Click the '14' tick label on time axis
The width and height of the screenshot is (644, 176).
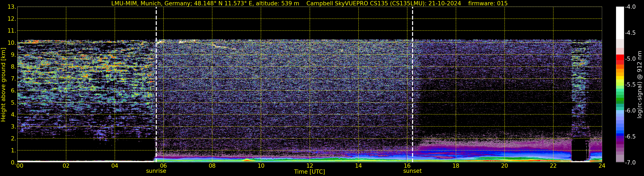click(358, 166)
